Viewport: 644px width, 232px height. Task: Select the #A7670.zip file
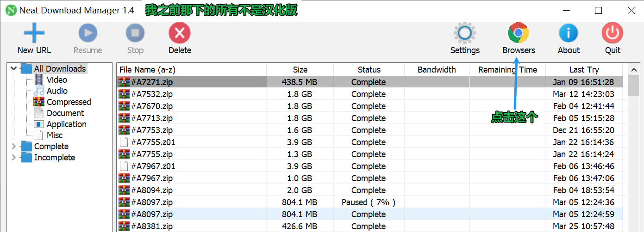152,106
